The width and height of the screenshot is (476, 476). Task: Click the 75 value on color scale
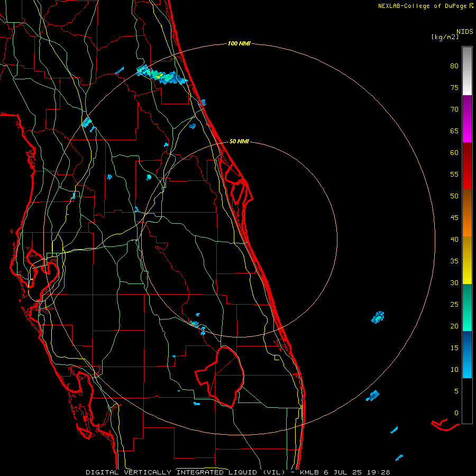coord(454,88)
